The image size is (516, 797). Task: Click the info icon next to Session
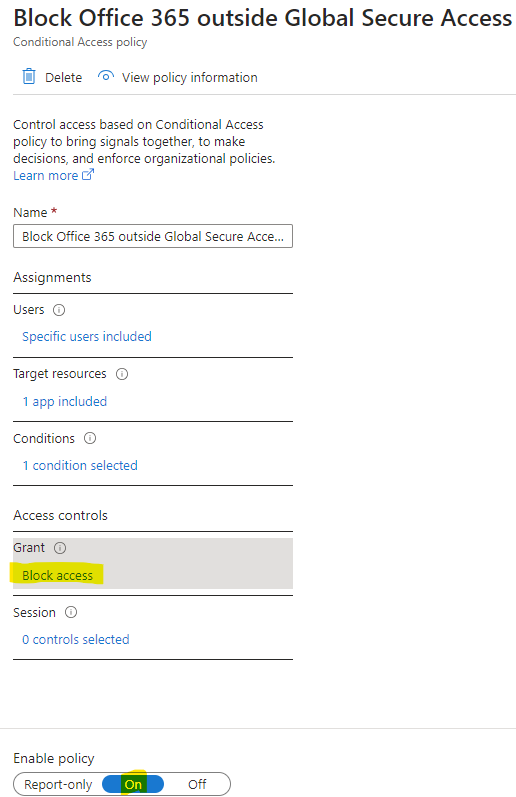click(71, 612)
